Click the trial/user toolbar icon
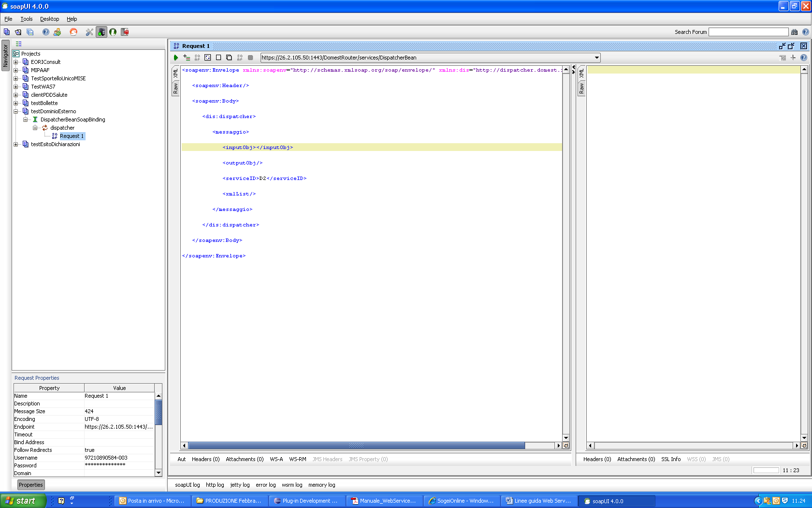This screenshot has width=812, height=508. (58, 32)
